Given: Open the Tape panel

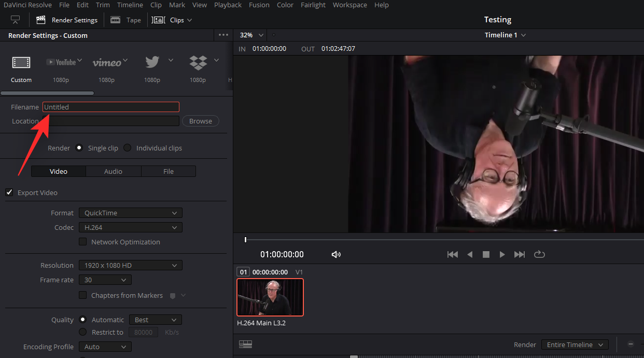Looking at the screenshot, I should 125,20.
